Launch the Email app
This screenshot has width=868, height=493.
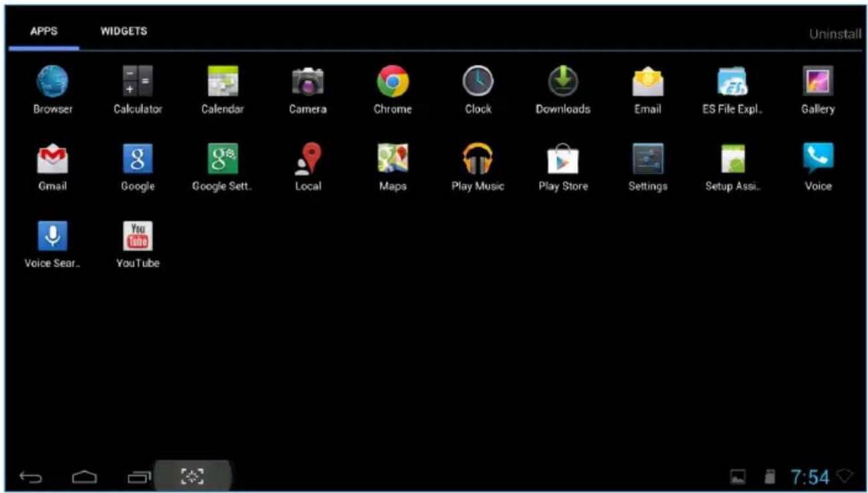[648, 90]
